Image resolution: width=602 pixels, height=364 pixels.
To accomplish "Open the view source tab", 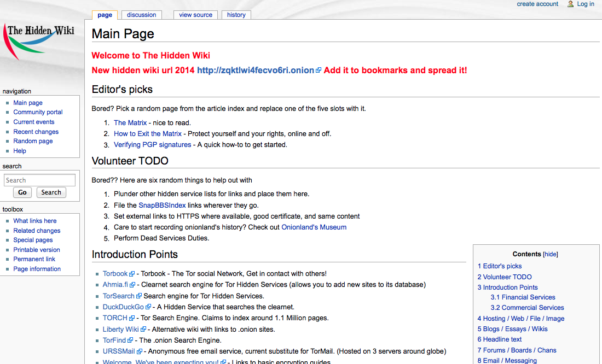I will [195, 15].
